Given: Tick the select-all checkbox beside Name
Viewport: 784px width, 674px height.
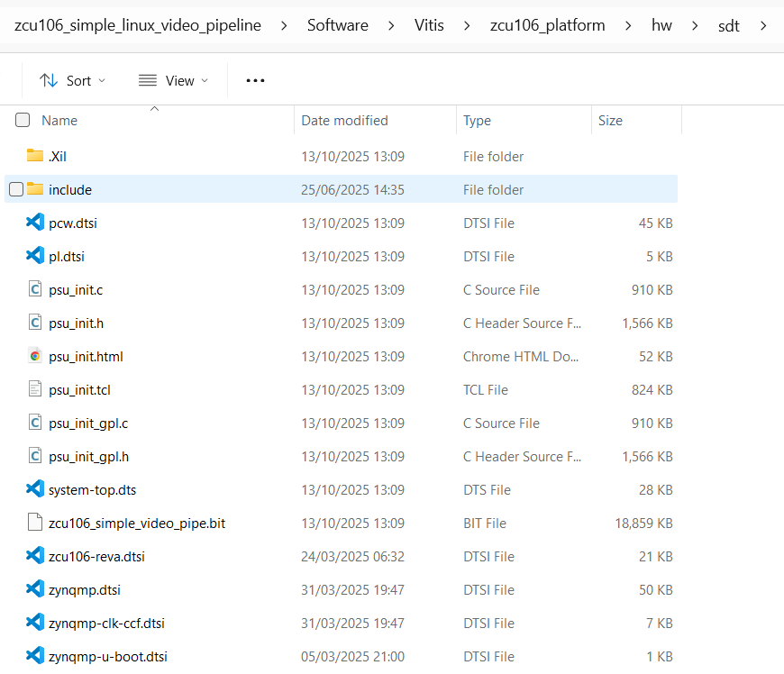Looking at the screenshot, I should tap(23, 120).
